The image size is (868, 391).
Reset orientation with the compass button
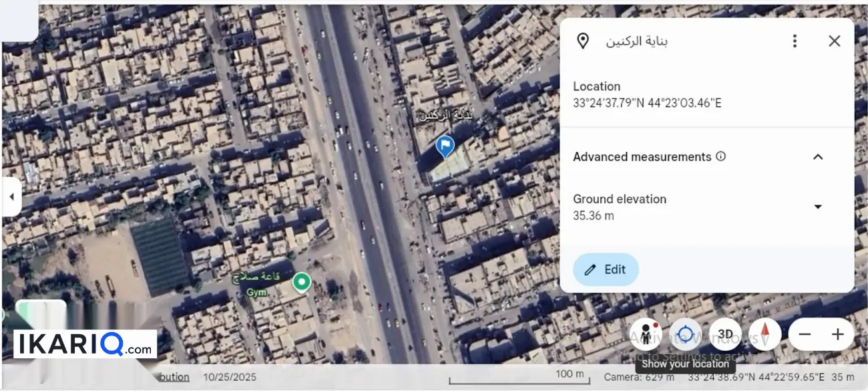click(765, 334)
